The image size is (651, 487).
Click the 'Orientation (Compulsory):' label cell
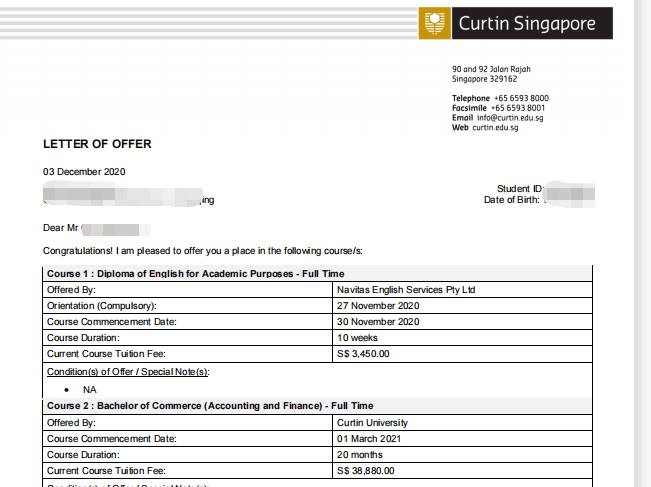pos(188,306)
